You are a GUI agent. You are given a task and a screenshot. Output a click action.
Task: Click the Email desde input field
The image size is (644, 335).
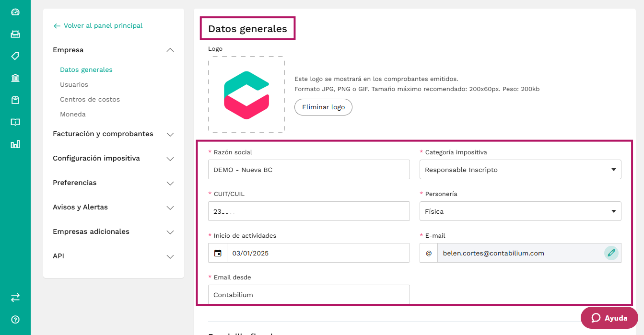[x=309, y=294]
